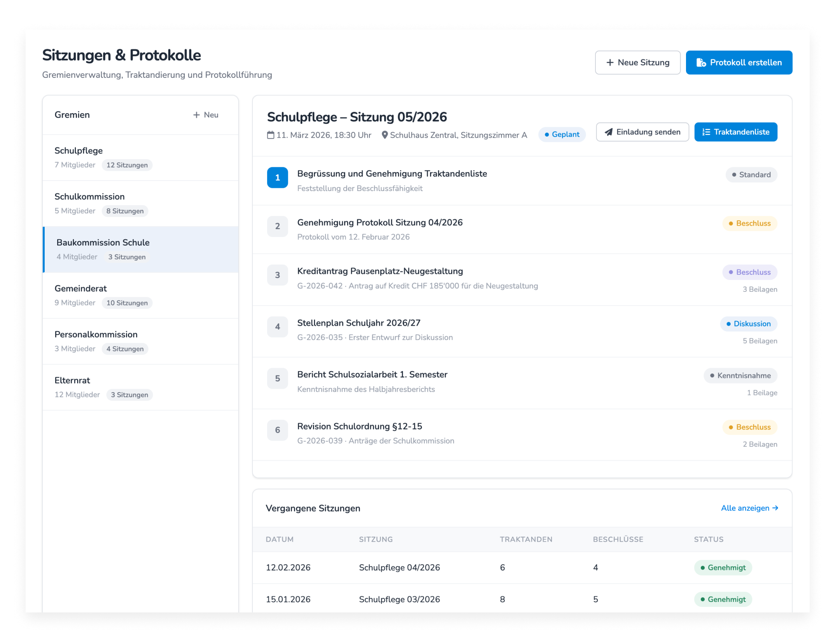
Task: Click the 3 Beilagen attachment label
Action: (x=759, y=289)
